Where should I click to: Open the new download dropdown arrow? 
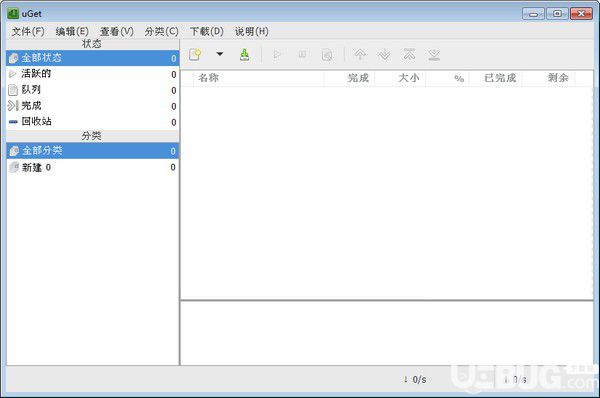(x=220, y=54)
